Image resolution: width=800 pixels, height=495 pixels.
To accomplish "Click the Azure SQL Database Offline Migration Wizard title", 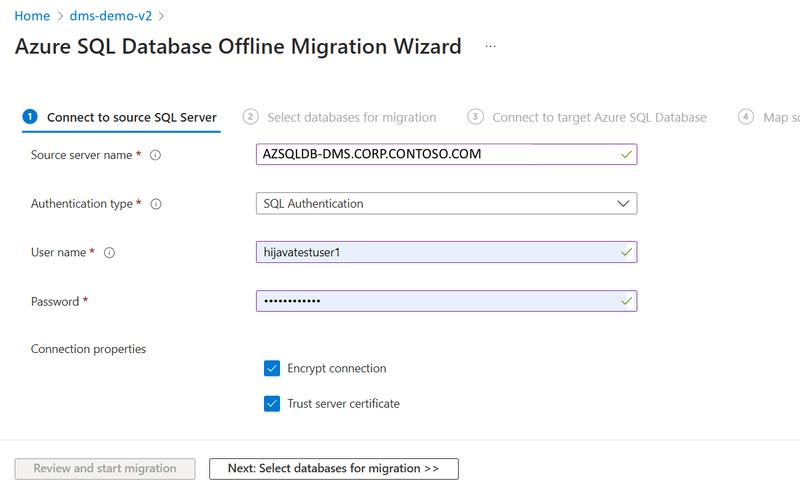I will [238, 46].
